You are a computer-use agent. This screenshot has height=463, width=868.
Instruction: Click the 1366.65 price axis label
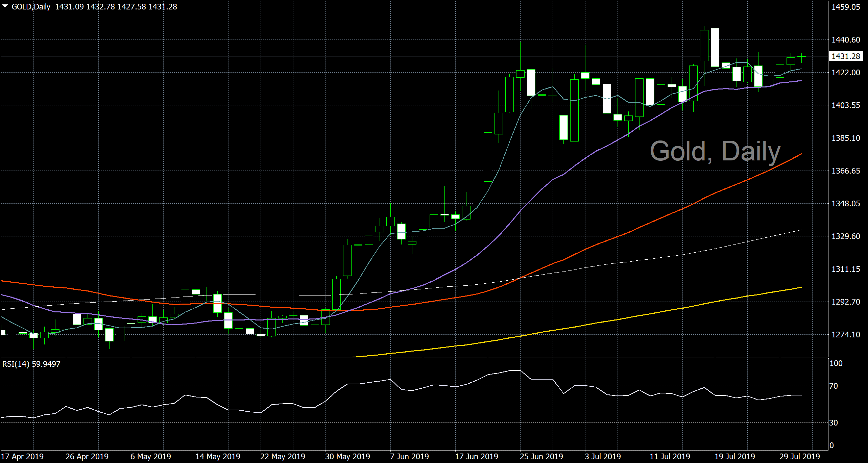(846, 171)
